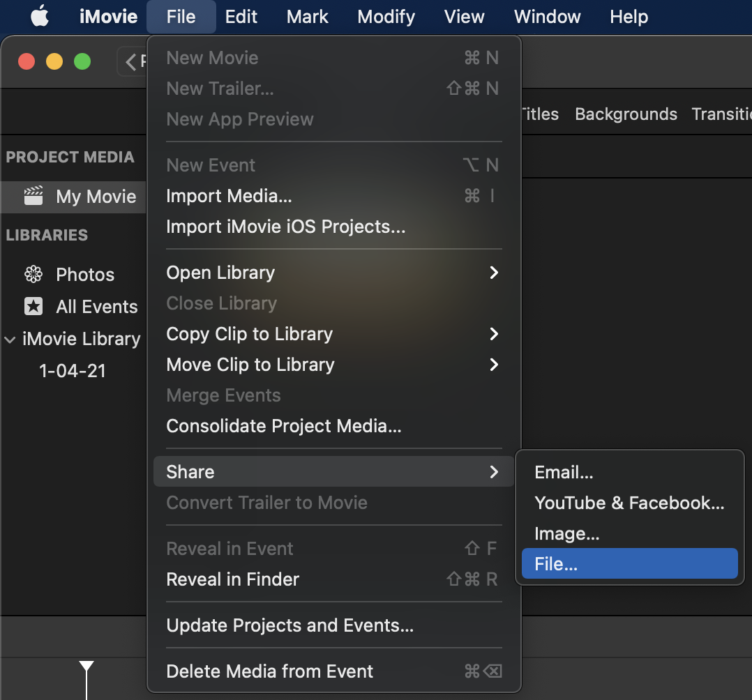The height and width of the screenshot is (700, 752).
Task: Export the movie with File…
Action: pos(629,564)
